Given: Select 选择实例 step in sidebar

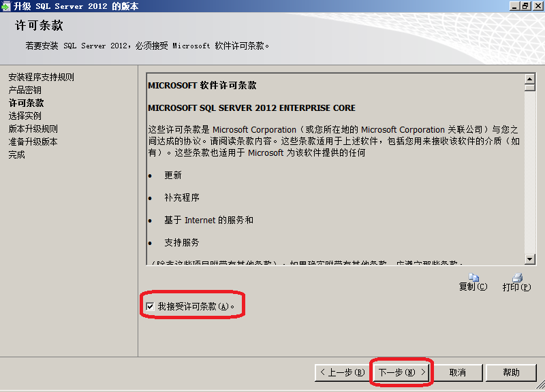Looking at the screenshot, I should tap(25, 116).
